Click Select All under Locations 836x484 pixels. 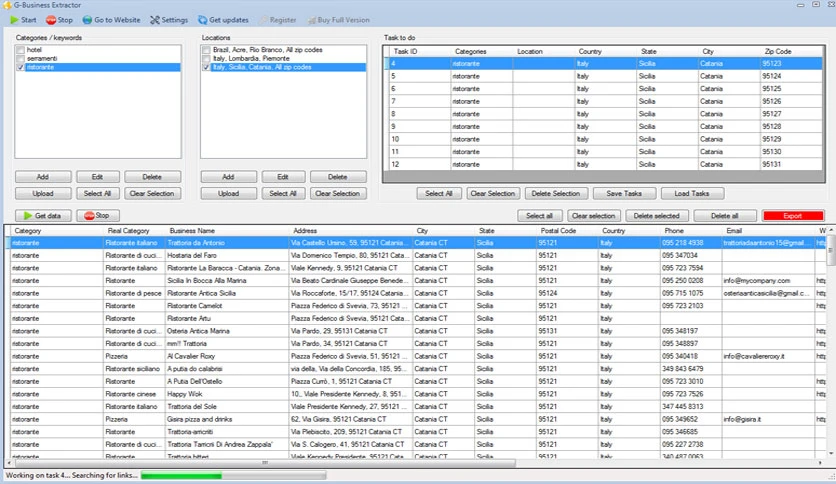pyautogui.click(x=283, y=193)
